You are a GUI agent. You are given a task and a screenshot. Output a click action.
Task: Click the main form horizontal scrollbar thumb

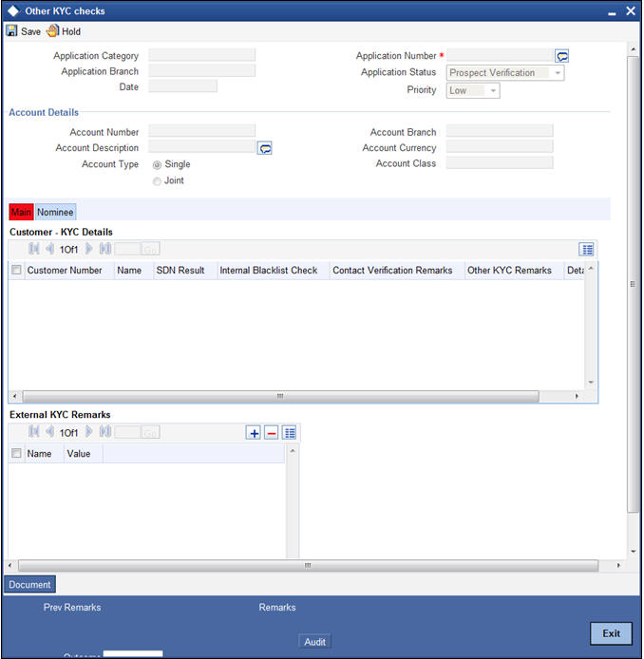308,565
